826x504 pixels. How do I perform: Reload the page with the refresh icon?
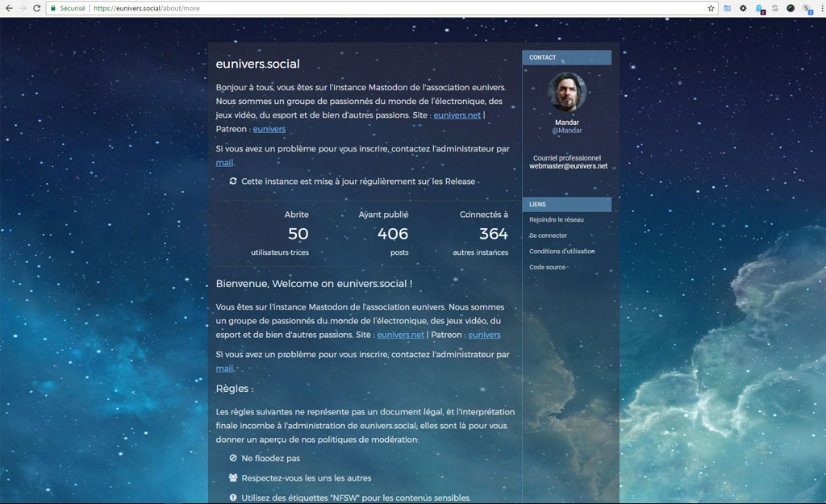point(36,8)
